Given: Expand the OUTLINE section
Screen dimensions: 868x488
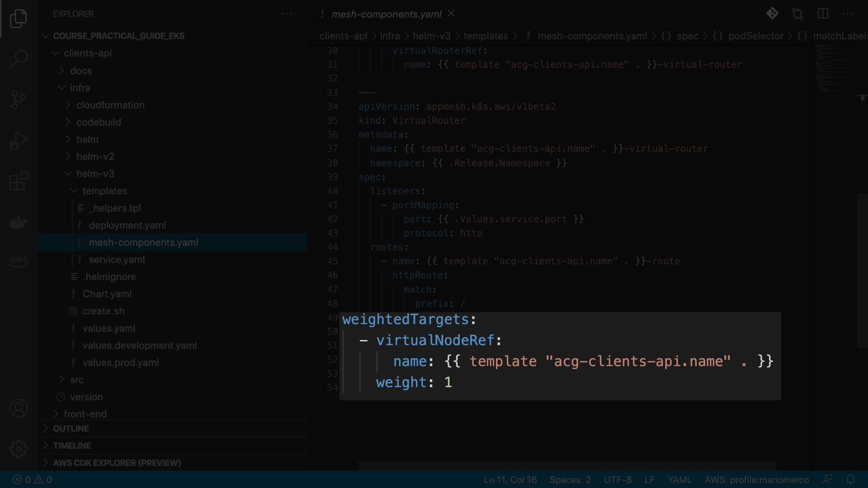Looking at the screenshot, I should click(71, 428).
